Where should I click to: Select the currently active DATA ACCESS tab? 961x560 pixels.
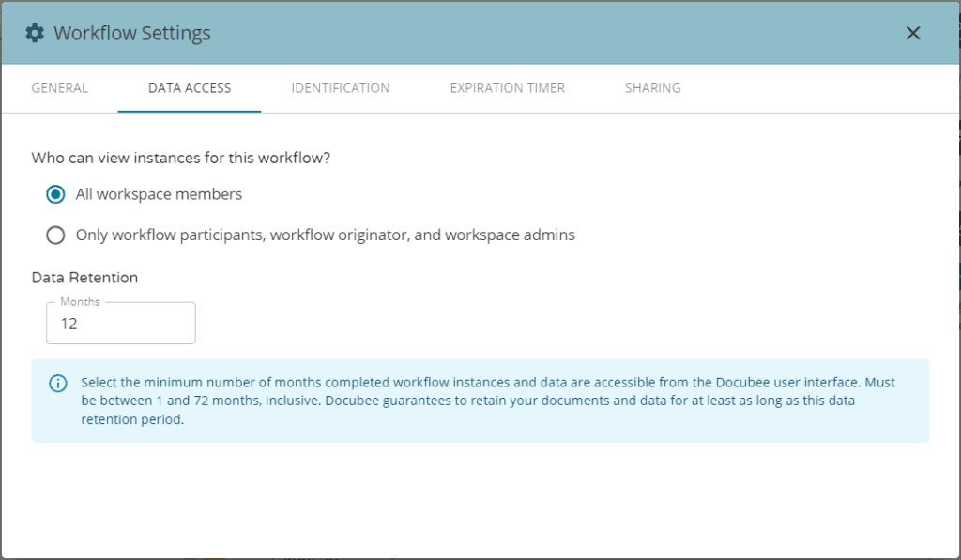click(189, 87)
